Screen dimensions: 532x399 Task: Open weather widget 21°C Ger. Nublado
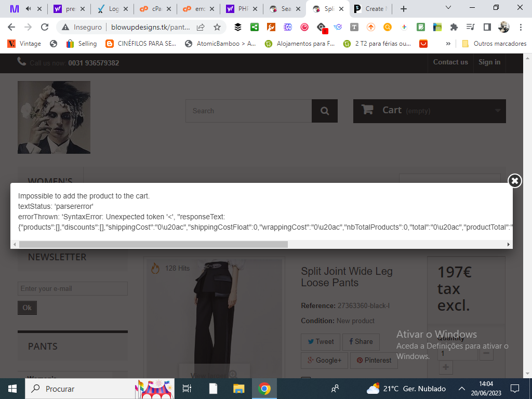point(406,389)
